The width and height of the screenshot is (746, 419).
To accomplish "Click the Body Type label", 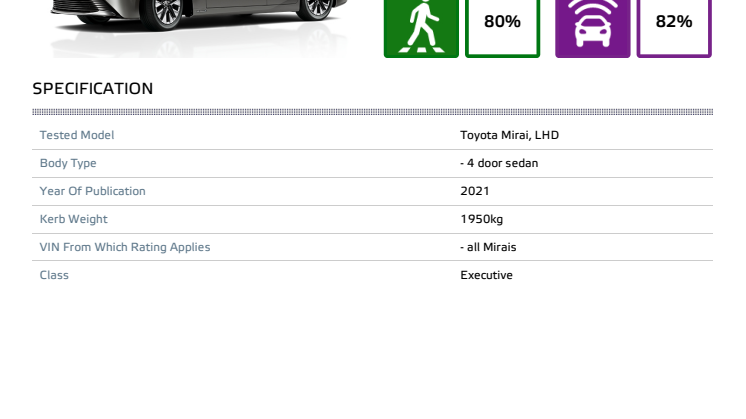I will pyautogui.click(x=68, y=163).
